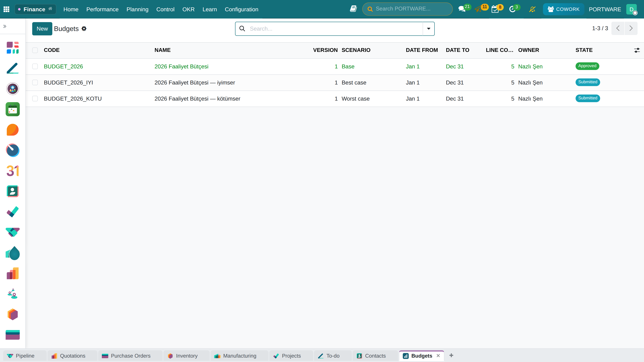Image resolution: width=644 pixels, height=362 pixels.
Task: Toggle the select-all checkbox in table header
Action: click(x=35, y=50)
